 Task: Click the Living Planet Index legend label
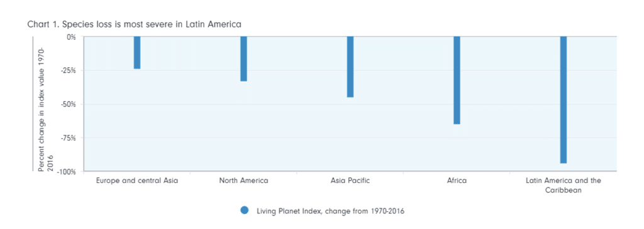[331, 211]
